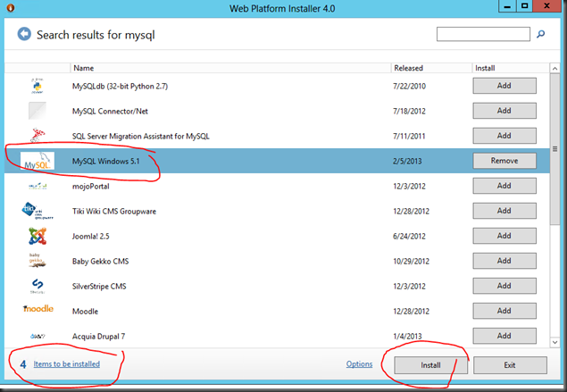Click the vertical scrollbar thumb
567x392 pixels.
554,149
